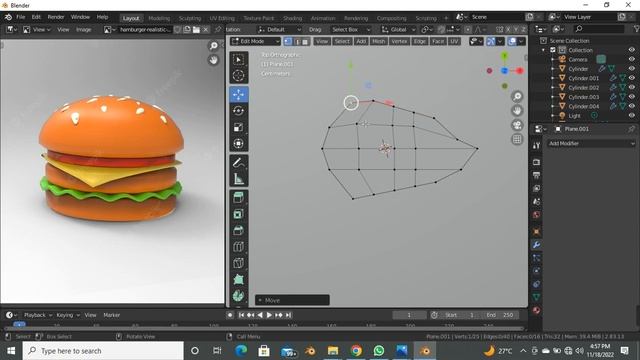Hide Cylinder.002 in the outliner

pyautogui.click(x=631, y=87)
